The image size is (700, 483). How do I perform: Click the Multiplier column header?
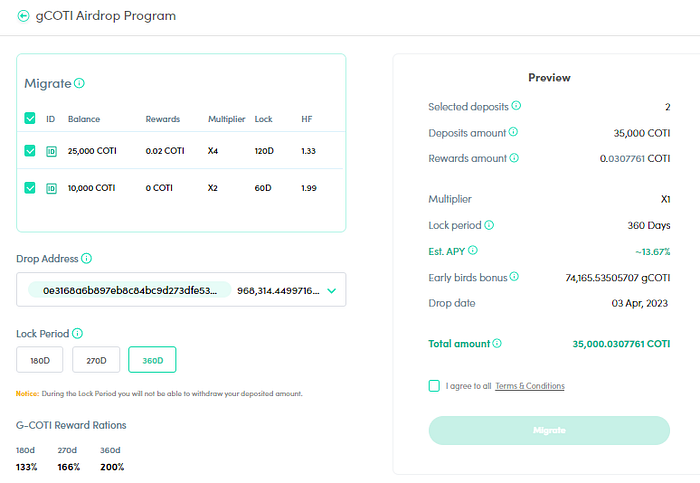(226, 119)
